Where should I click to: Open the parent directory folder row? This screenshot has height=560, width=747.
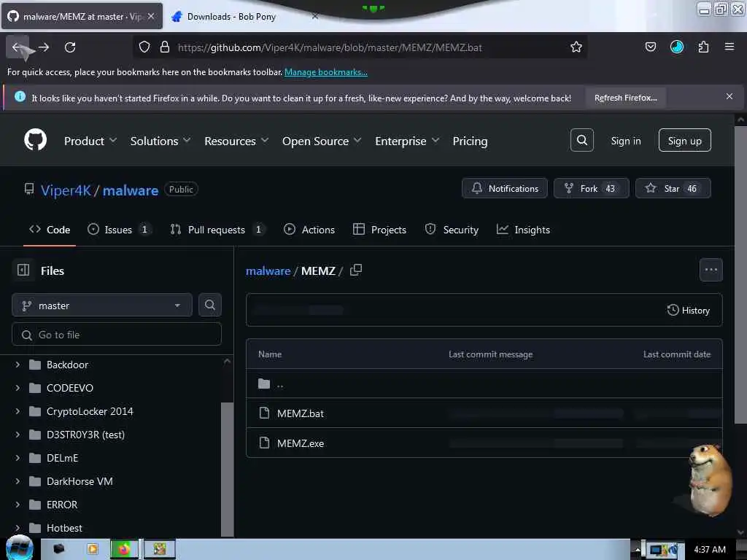pyautogui.click(x=484, y=384)
